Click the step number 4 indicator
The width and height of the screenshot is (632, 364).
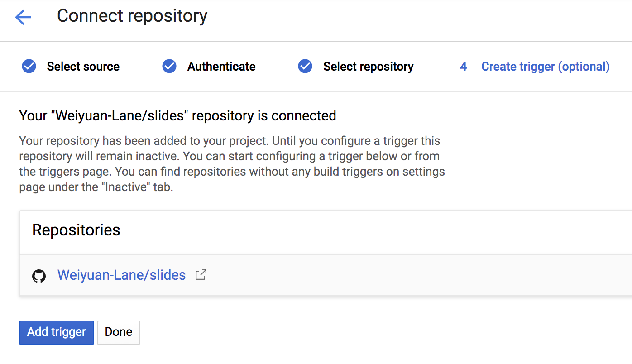coord(463,67)
